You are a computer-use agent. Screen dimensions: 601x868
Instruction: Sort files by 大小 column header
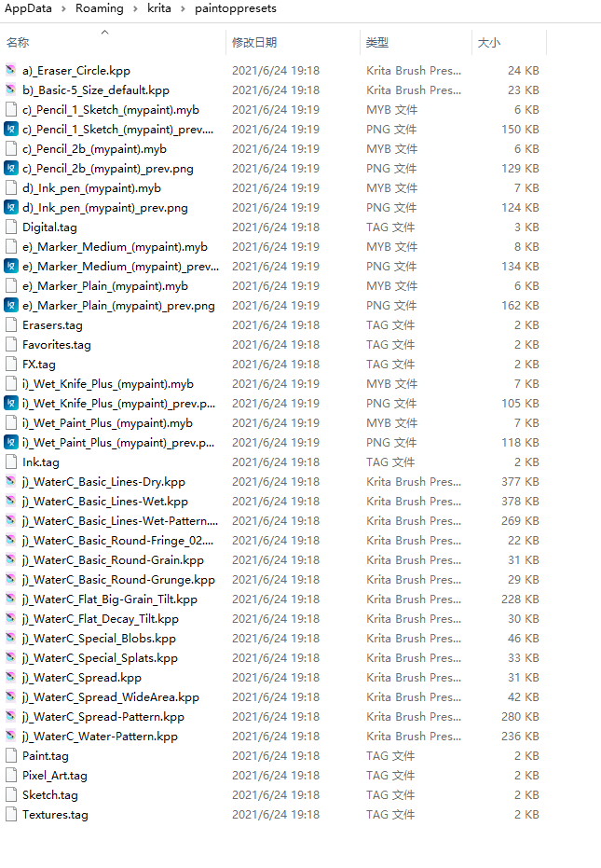click(488, 43)
